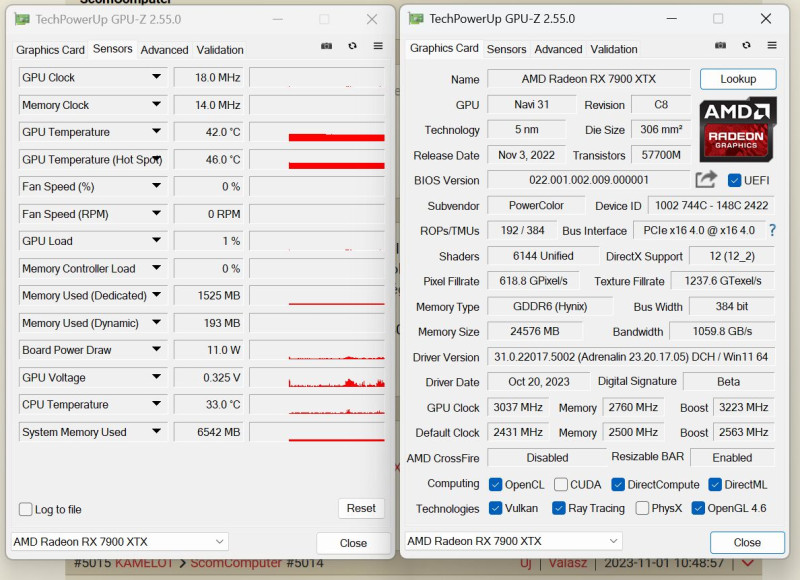Open Memory Used (Dedicated) sensor dropdown
The height and width of the screenshot is (580, 800).
(156, 295)
